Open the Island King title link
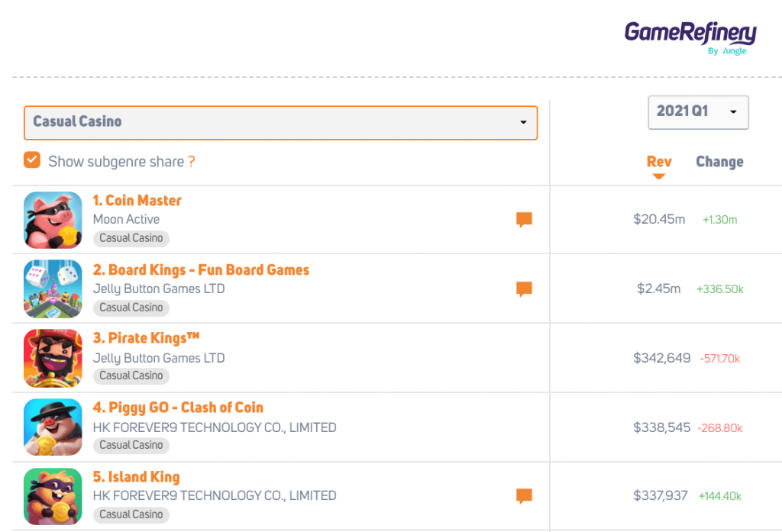Image resolution: width=782 pixels, height=532 pixels. coord(136,477)
